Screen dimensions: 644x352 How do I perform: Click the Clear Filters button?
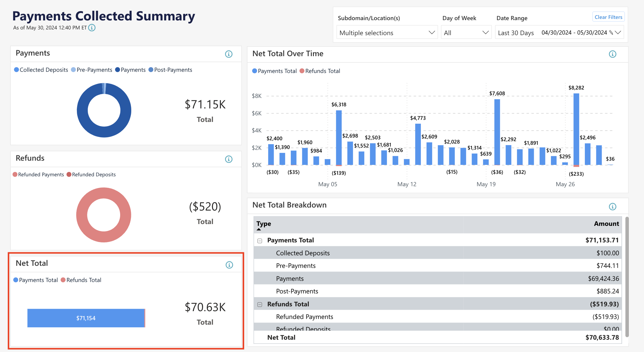pyautogui.click(x=608, y=17)
